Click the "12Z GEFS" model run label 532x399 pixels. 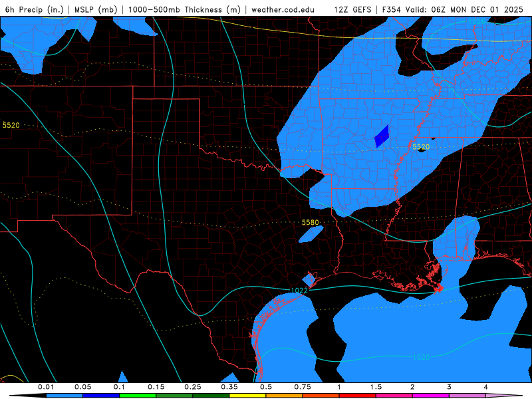click(x=352, y=9)
